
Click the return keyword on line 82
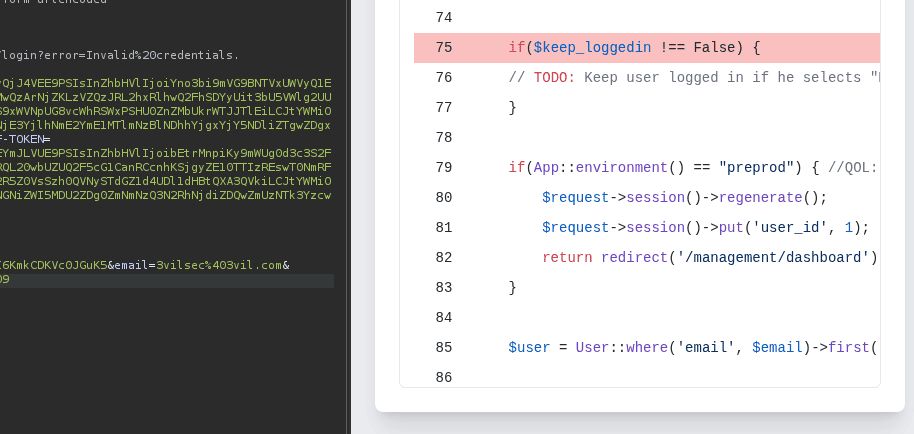567,257
